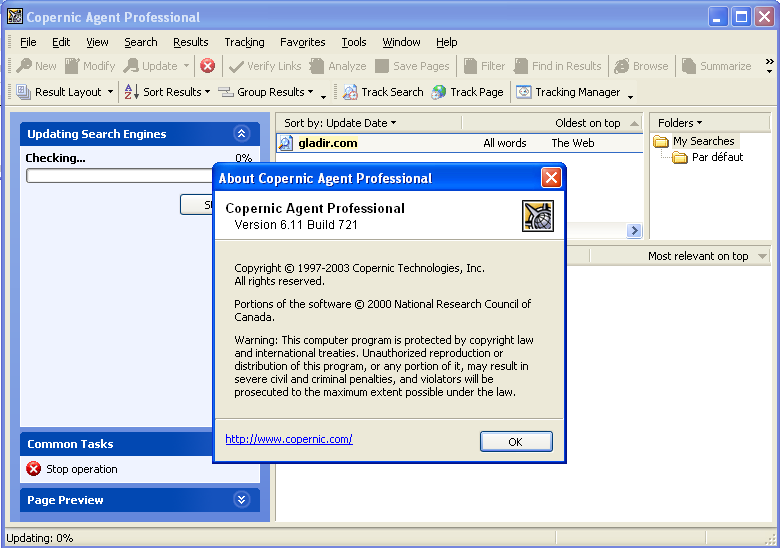Click the Filter toolbar button

click(484, 66)
